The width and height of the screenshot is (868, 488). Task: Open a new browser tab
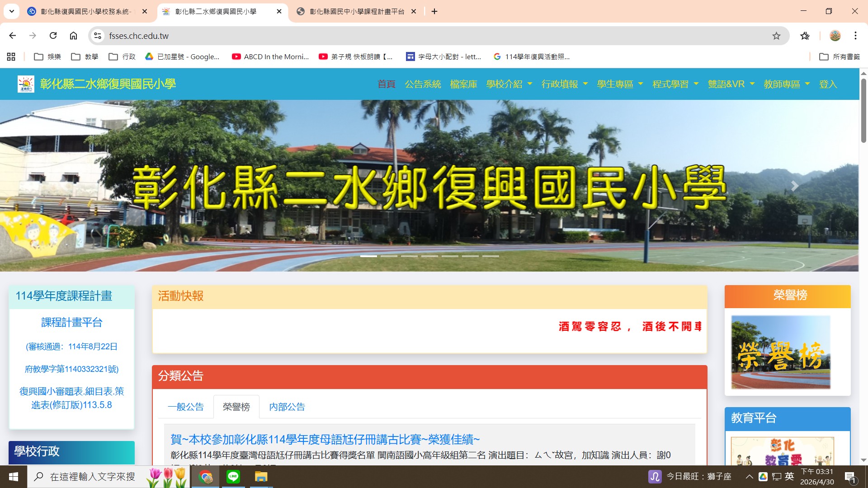tap(434, 11)
